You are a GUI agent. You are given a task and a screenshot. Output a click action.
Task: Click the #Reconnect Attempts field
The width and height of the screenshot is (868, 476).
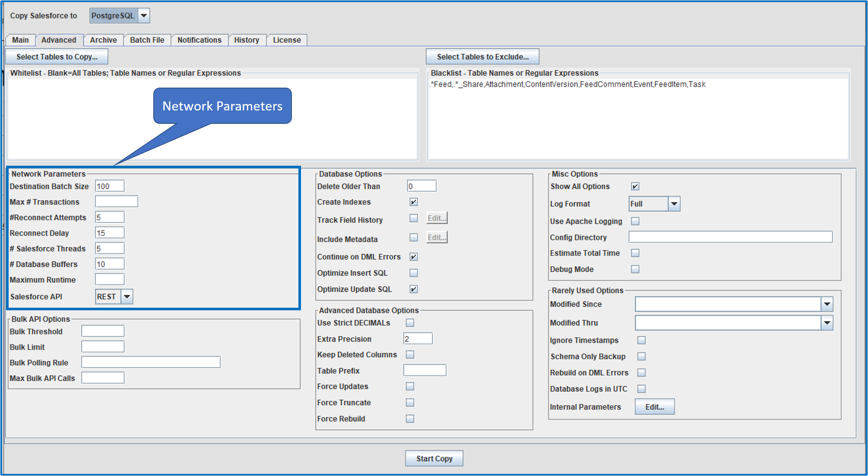click(110, 217)
